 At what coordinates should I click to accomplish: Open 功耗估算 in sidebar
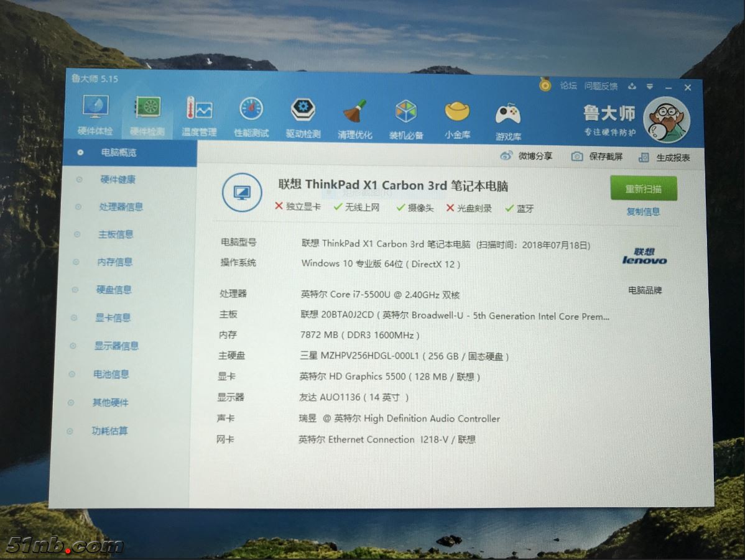point(109,431)
